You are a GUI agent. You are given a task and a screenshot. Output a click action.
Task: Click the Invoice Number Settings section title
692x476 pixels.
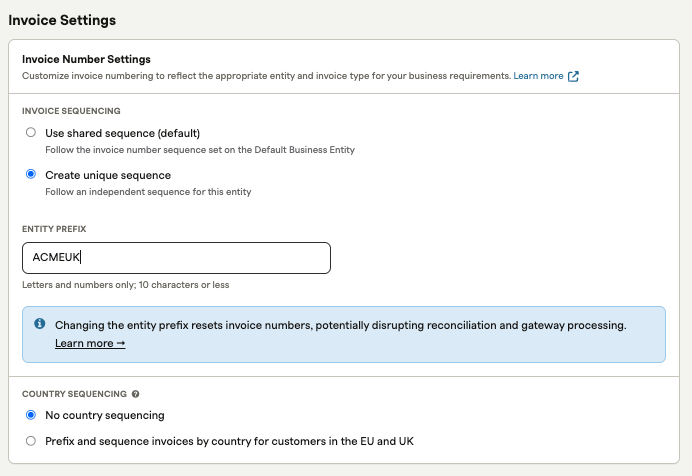(86, 59)
